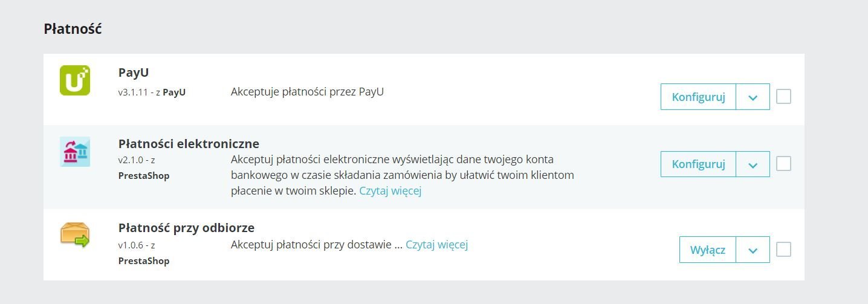868x304 pixels.
Task: Select the Płatności elektroniczne module checkbox
Action: (x=783, y=164)
